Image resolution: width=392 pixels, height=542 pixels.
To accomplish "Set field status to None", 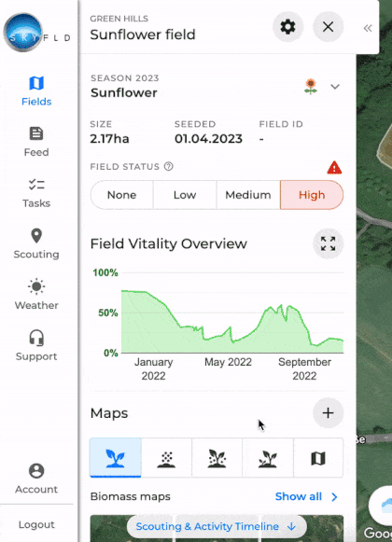I will 121,195.
